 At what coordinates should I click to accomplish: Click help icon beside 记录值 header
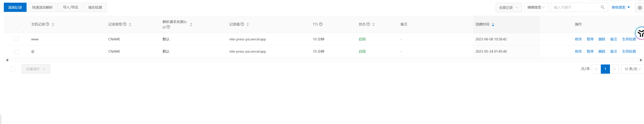pyautogui.click(x=242, y=24)
